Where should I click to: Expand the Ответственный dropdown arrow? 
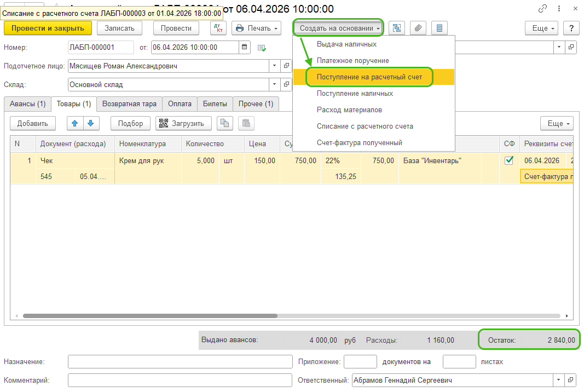558,380
